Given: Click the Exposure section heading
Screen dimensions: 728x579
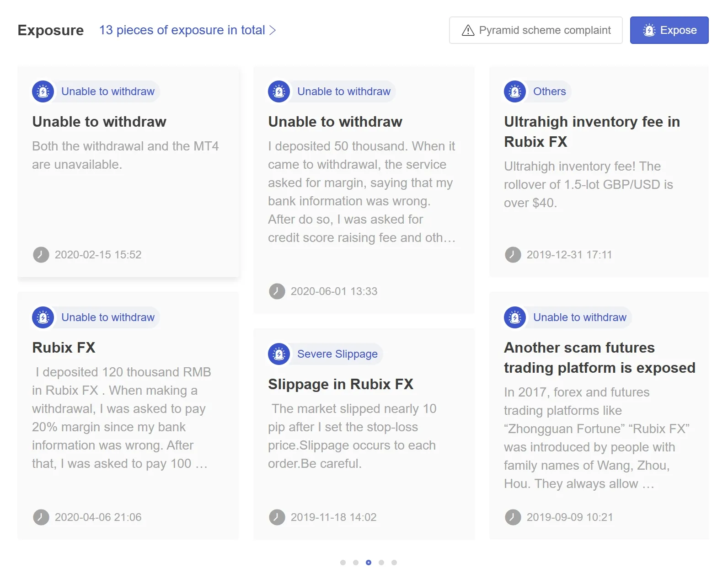Looking at the screenshot, I should (51, 30).
